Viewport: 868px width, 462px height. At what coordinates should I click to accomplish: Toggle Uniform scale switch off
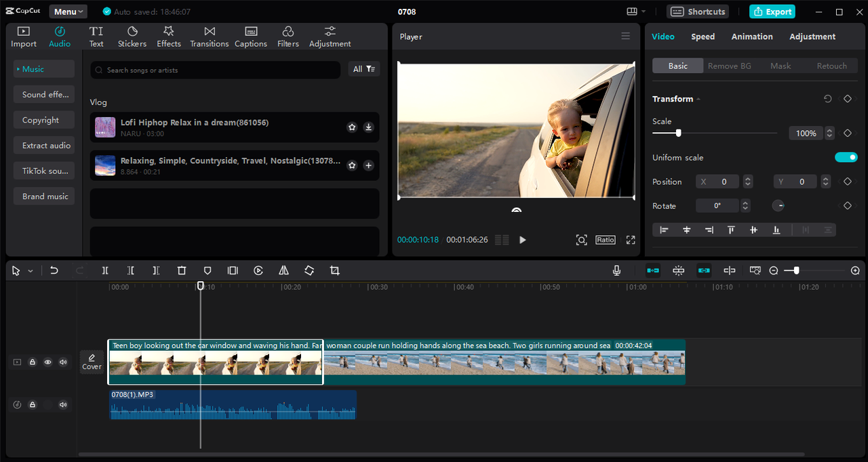(846, 157)
